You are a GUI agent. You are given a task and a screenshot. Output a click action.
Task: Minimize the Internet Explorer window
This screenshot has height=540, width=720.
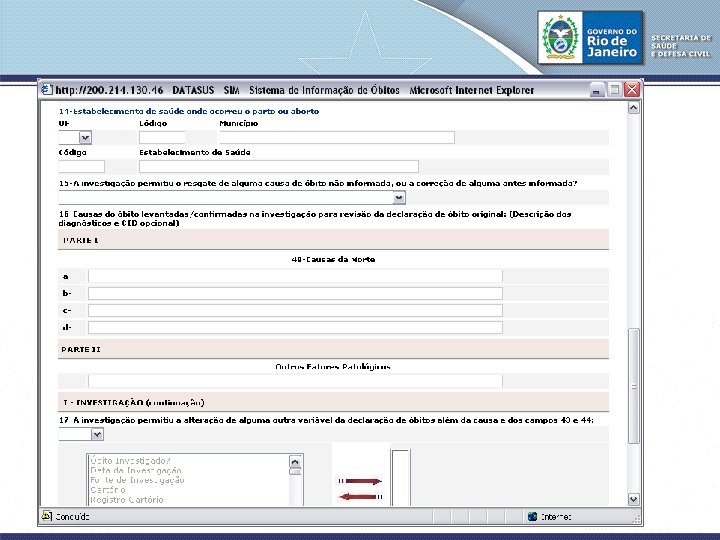(x=596, y=90)
